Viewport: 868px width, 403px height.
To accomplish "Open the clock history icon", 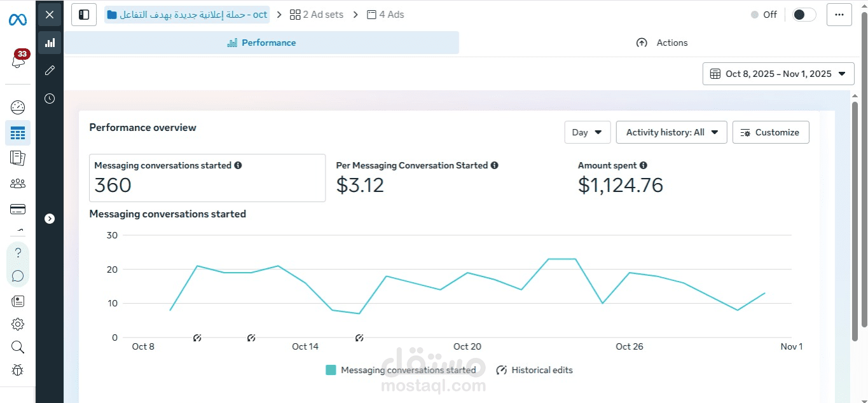I will pos(50,99).
